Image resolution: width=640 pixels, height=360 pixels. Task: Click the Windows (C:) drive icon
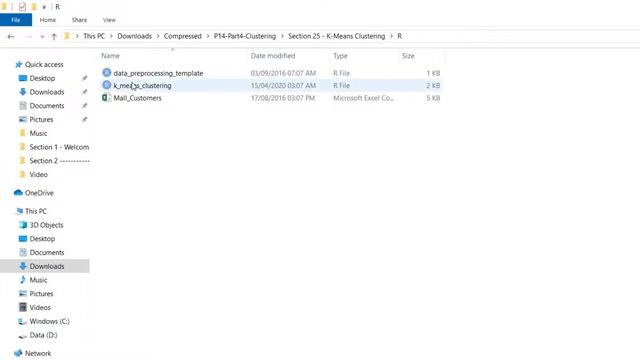point(22,321)
